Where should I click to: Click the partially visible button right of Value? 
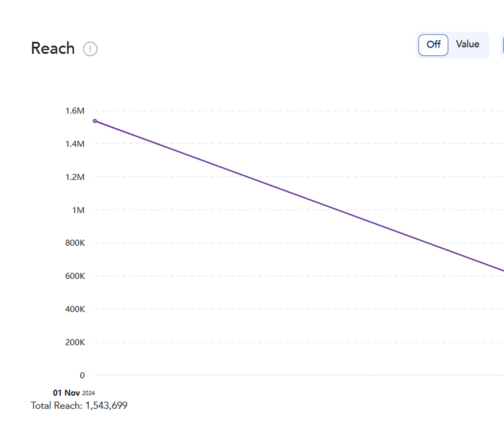[502, 45]
